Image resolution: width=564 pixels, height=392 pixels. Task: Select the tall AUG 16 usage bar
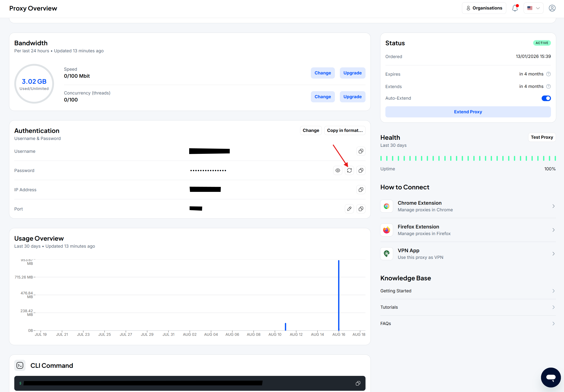pyautogui.click(x=338, y=295)
